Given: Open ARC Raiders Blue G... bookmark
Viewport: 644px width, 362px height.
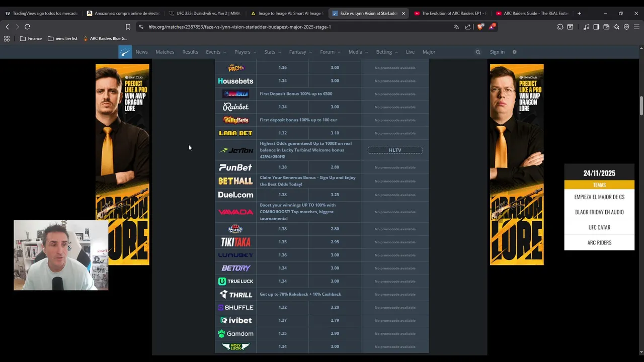Looking at the screenshot, I should click(105, 38).
